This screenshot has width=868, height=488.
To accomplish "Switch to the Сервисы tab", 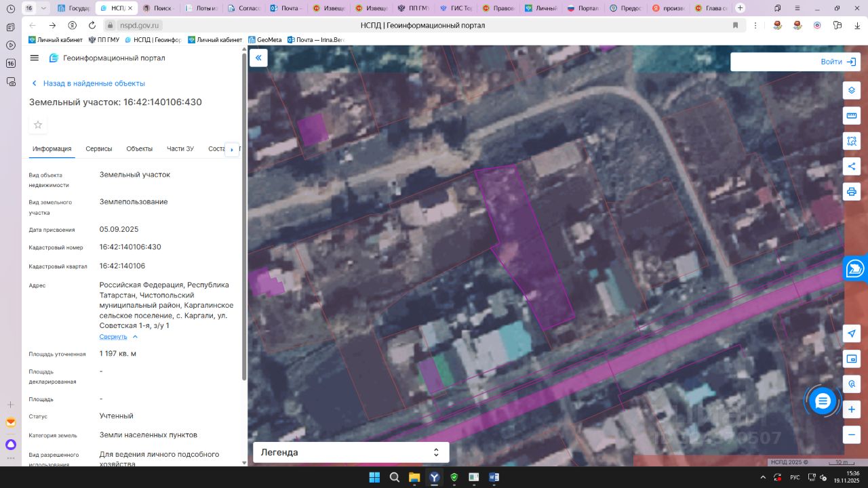I will [99, 149].
